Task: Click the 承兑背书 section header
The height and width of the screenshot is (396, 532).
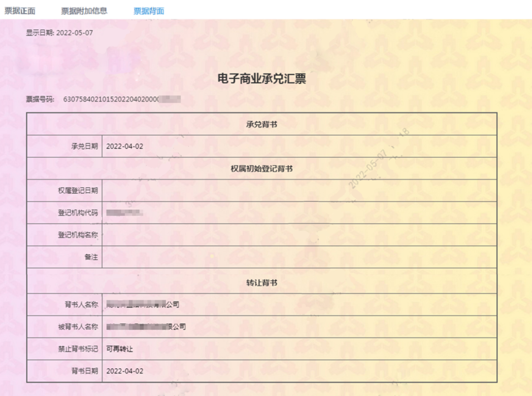Action: 262,124
